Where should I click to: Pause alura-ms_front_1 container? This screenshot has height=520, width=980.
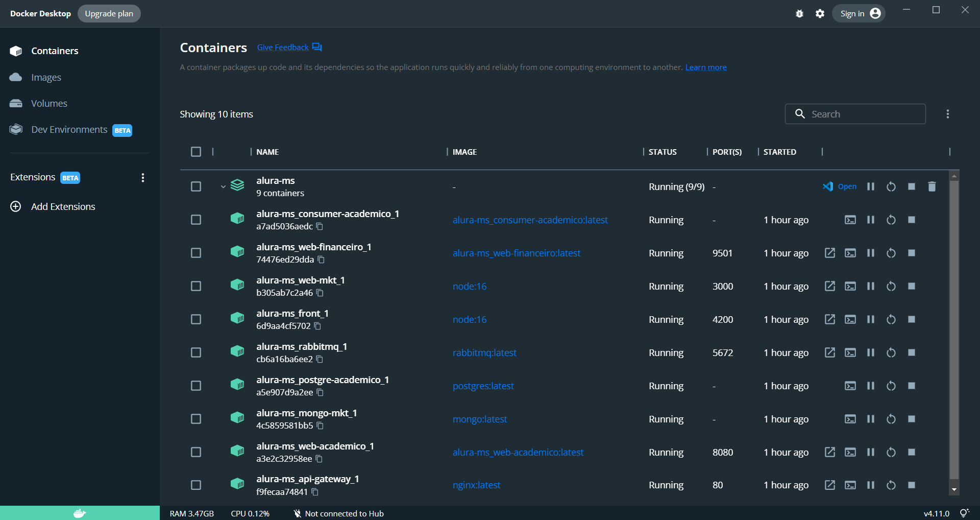pyautogui.click(x=871, y=319)
